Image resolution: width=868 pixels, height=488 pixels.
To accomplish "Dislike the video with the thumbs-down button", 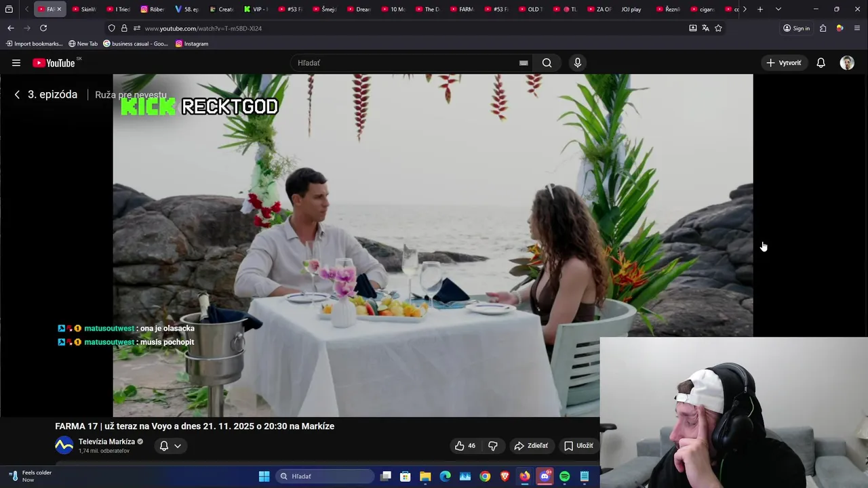I will (x=493, y=445).
